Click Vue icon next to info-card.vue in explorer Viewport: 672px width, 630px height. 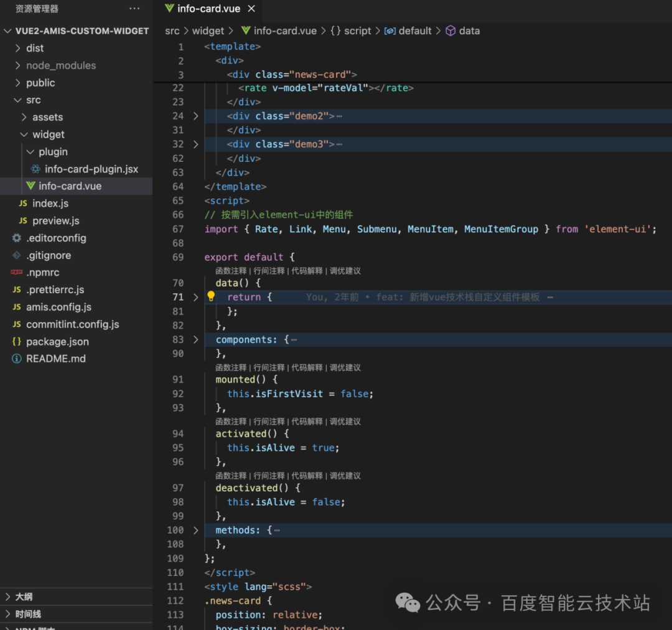(x=30, y=186)
